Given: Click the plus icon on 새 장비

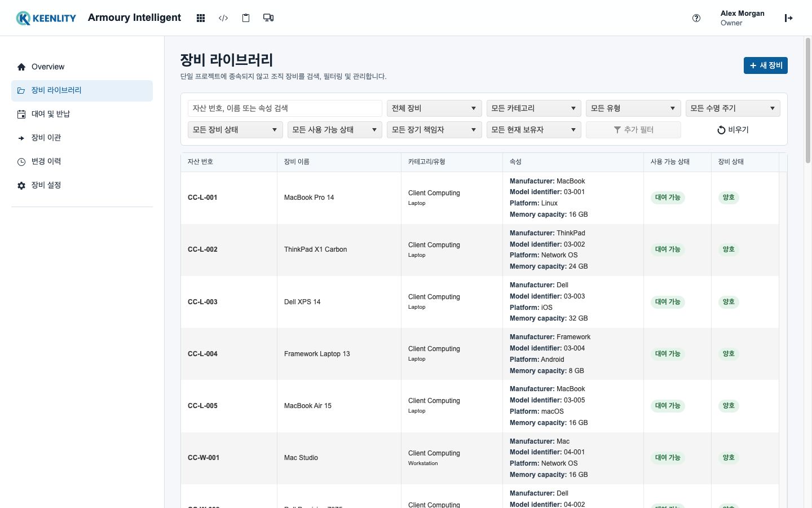Looking at the screenshot, I should [753, 65].
